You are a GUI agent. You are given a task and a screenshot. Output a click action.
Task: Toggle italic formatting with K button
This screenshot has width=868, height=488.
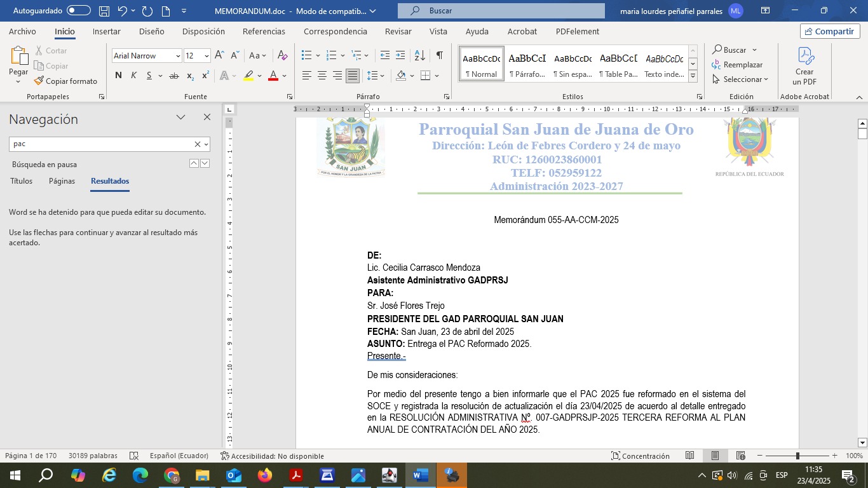tap(133, 76)
